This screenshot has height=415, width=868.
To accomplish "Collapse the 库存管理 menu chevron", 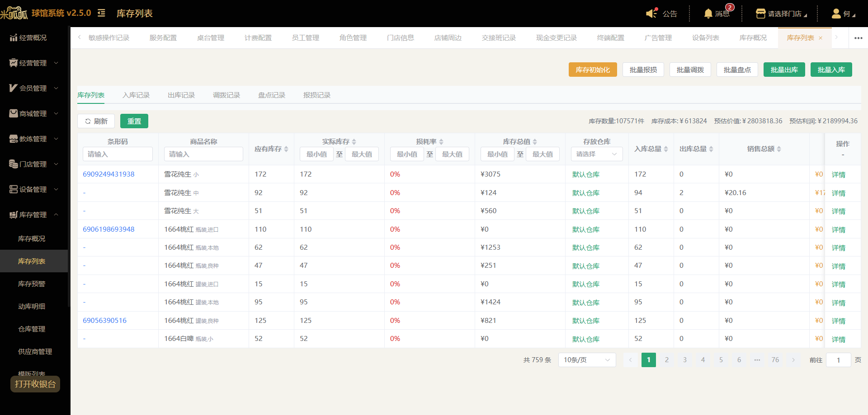I will click(x=56, y=214).
